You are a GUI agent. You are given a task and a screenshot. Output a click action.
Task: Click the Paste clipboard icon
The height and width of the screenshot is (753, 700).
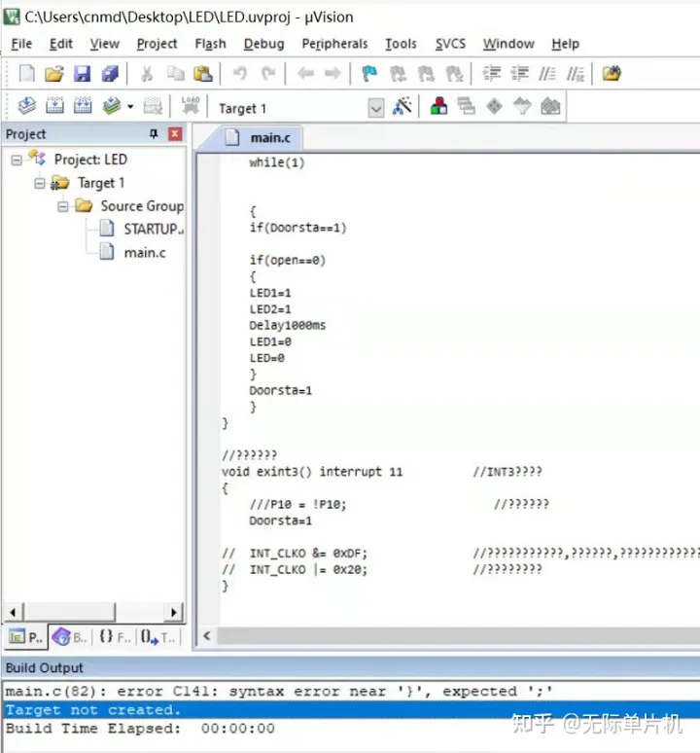[x=203, y=74]
